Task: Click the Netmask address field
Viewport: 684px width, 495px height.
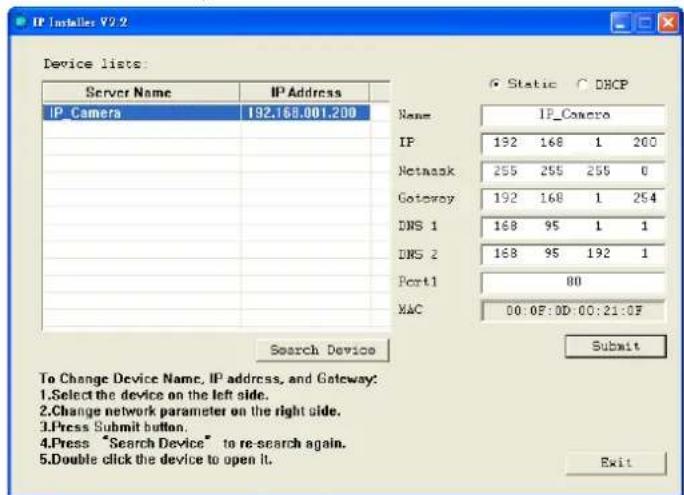Action: click(x=573, y=171)
